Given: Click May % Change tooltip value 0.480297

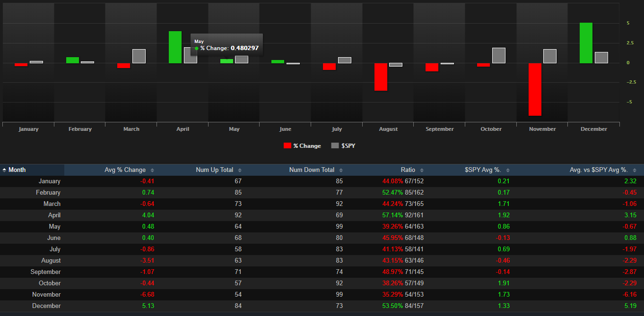Looking at the screenshot, I should pyautogui.click(x=244, y=48).
